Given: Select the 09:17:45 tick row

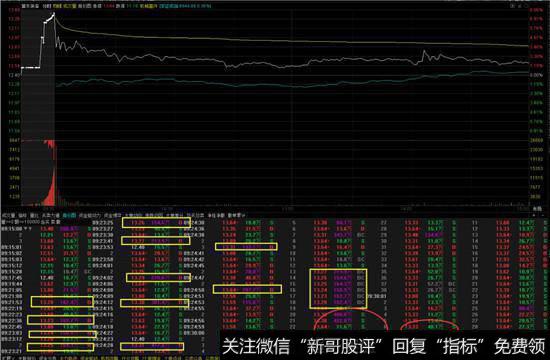Looking at the screenshot, I should 47,278.
